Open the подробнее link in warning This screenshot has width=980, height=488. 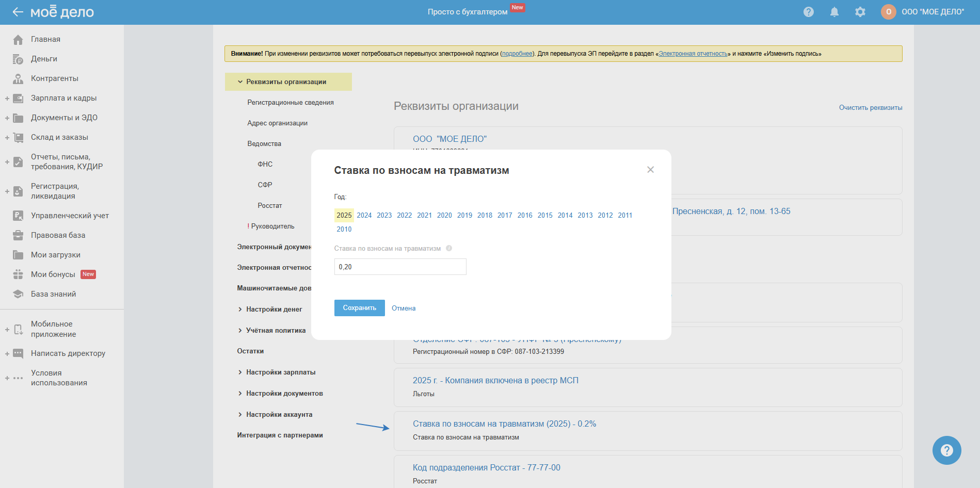pyautogui.click(x=517, y=54)
